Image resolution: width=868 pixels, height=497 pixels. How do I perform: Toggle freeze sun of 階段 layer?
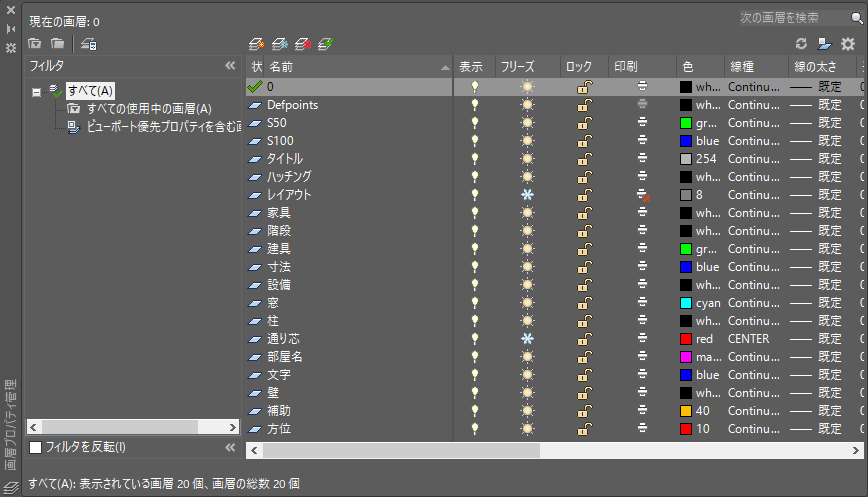point(528,231)
